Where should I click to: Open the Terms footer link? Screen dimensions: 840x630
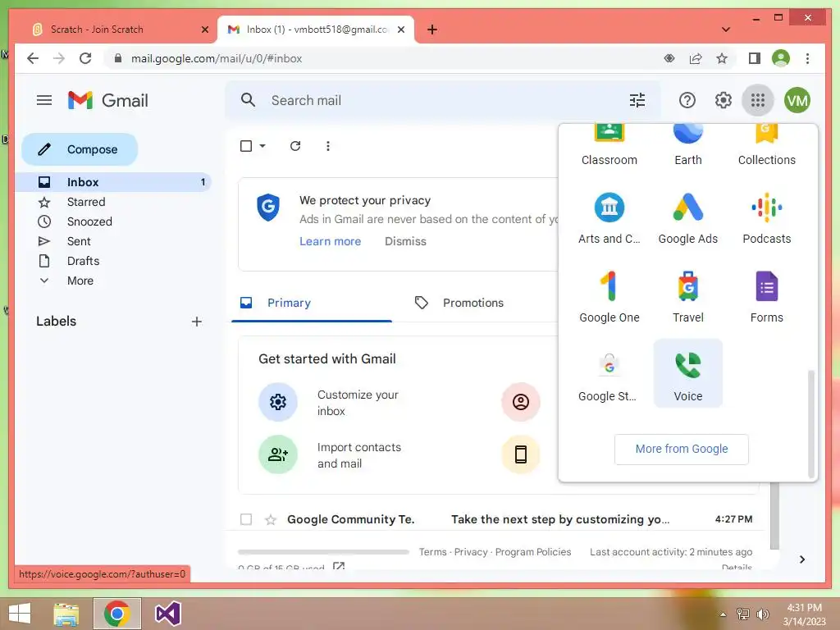432,552
